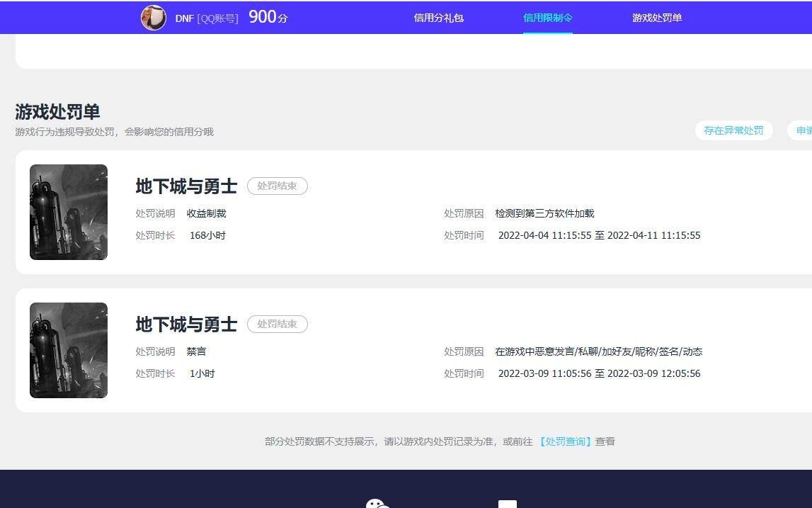Click subtitle 游戏行为违规导致处罚 text

coord(114,132)
